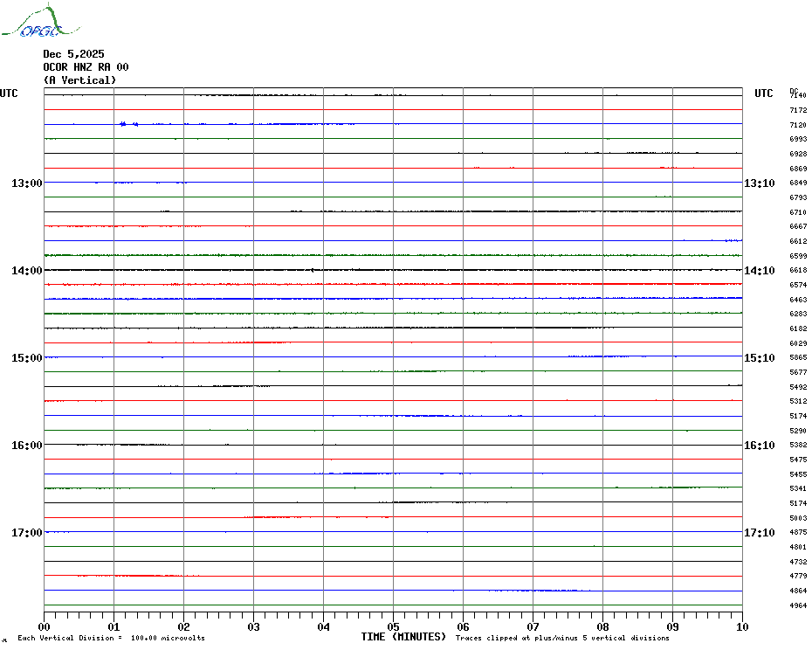
Task: Click the TIME (MINUTES) axis title
Action: [x=403, y=637]
